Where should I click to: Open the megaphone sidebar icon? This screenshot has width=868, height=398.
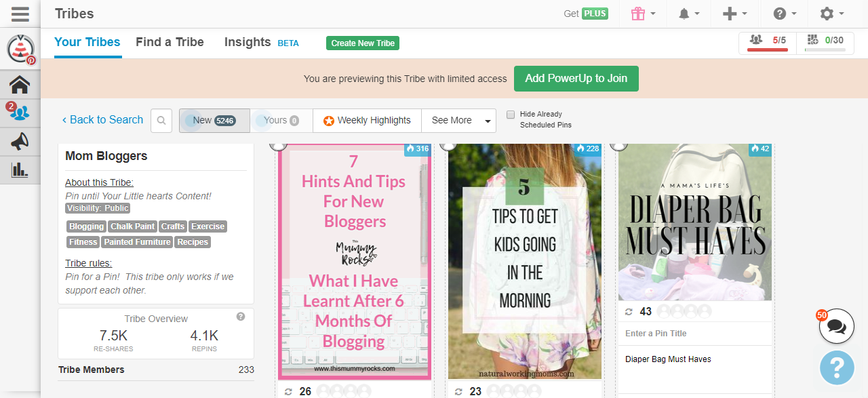20,141
